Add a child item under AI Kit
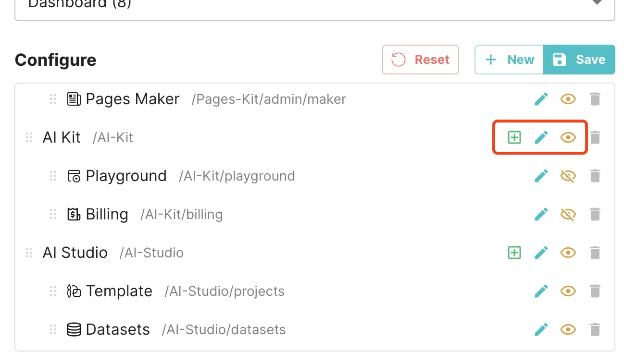624x364 pixels. coord(514,138)
